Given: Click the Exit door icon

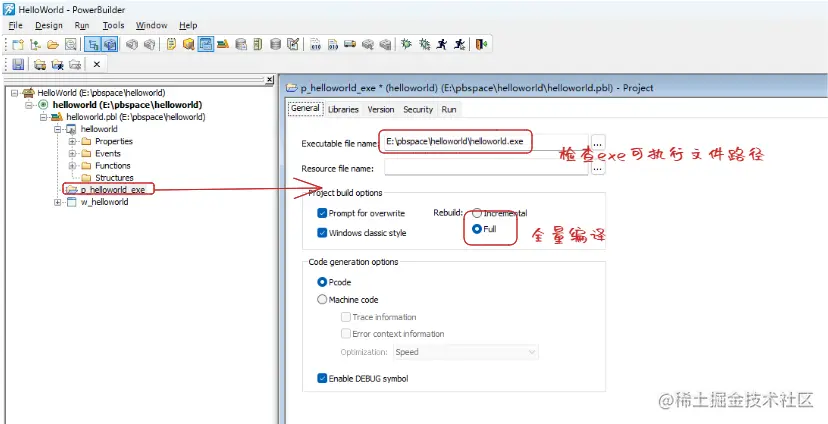Looking at the screenshot, I should pyautogui.click(x=481, y=44).
